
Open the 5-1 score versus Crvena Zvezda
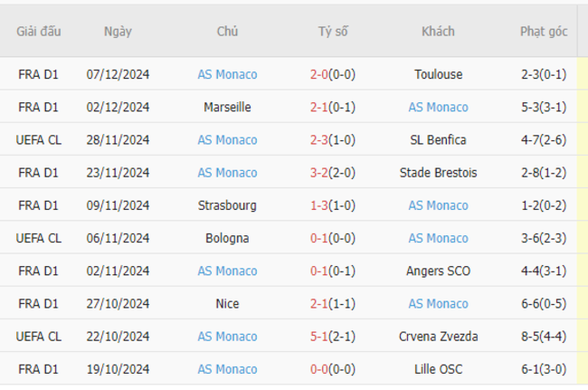319,337
